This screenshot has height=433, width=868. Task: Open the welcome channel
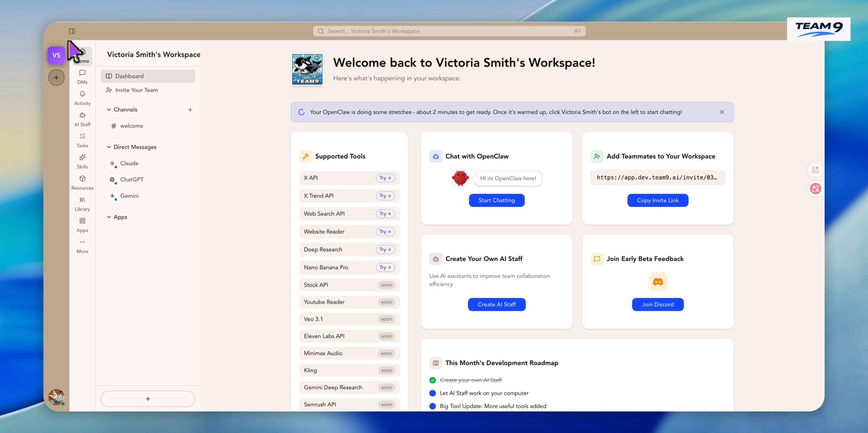[x=148, y=126]
